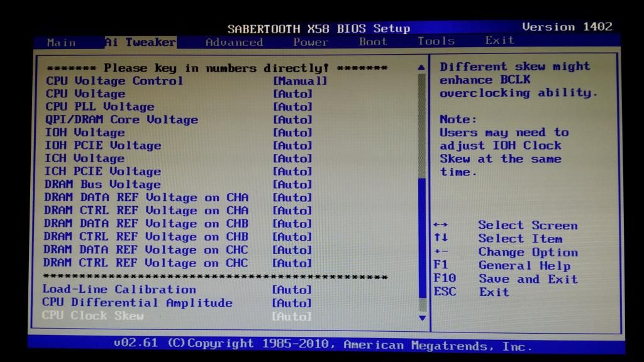Select the highlighted CPU Clock Skew label
644x362 pixels.
(x=93, y=315)
